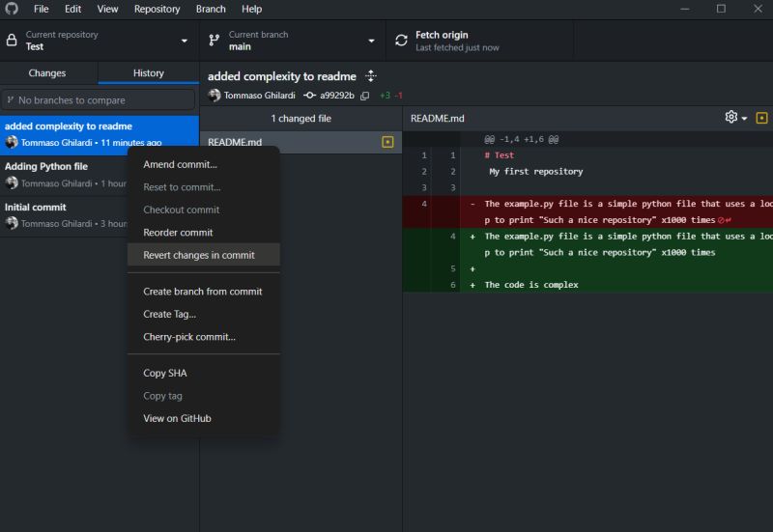Switch to the History tab
The height and width of the screenshot is (532, 773).
tap(149, 73)
